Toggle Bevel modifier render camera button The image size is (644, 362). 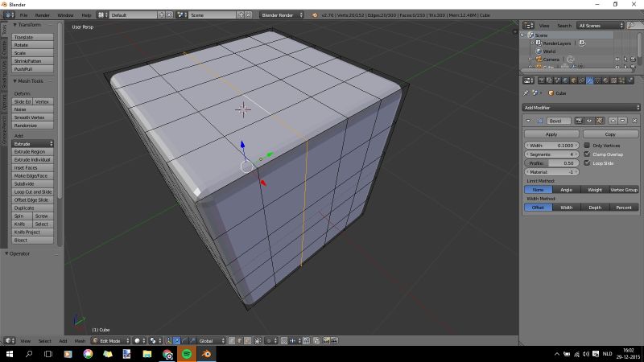579,121
